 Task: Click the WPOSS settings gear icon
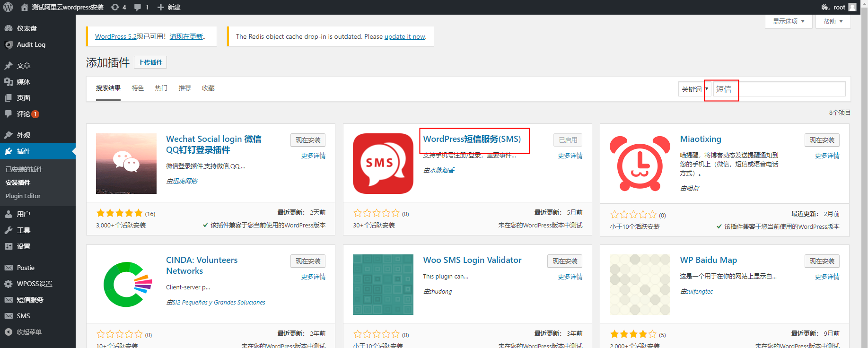pos(9,284)
